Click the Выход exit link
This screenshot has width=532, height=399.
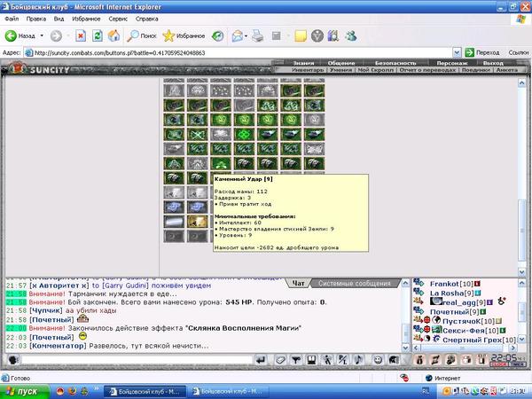[x=493, y=63]
